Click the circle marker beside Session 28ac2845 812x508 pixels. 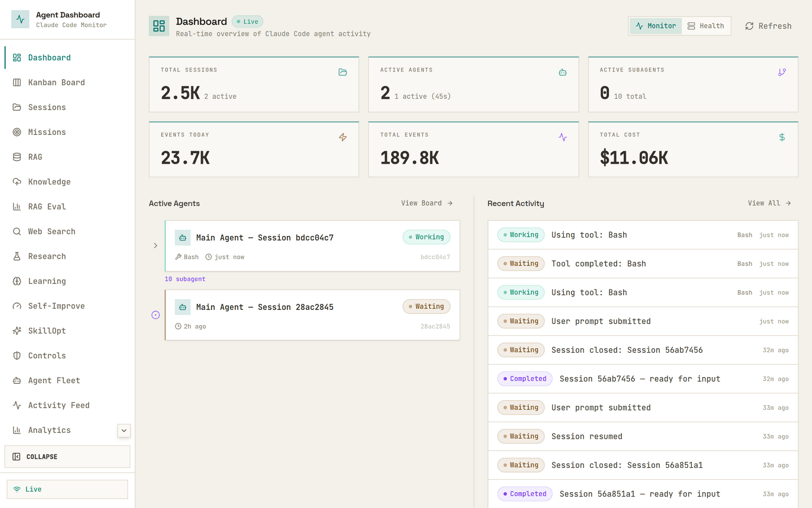[x=156, y=315]
